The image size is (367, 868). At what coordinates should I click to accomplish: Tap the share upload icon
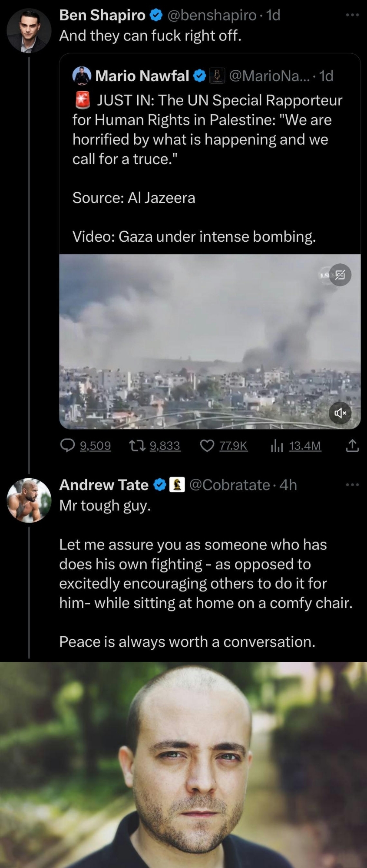(352, 445)
